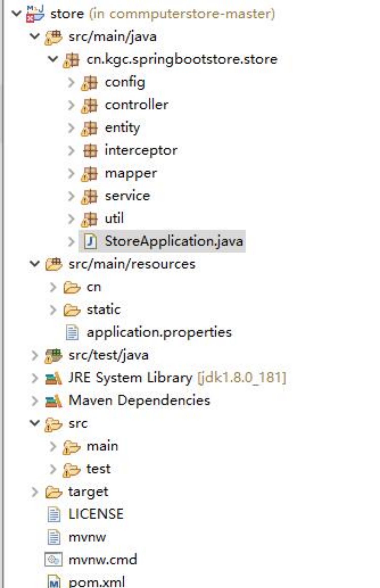Select the store project label
The height and width of the screenshot is (588, 380).
pos(67,14)
